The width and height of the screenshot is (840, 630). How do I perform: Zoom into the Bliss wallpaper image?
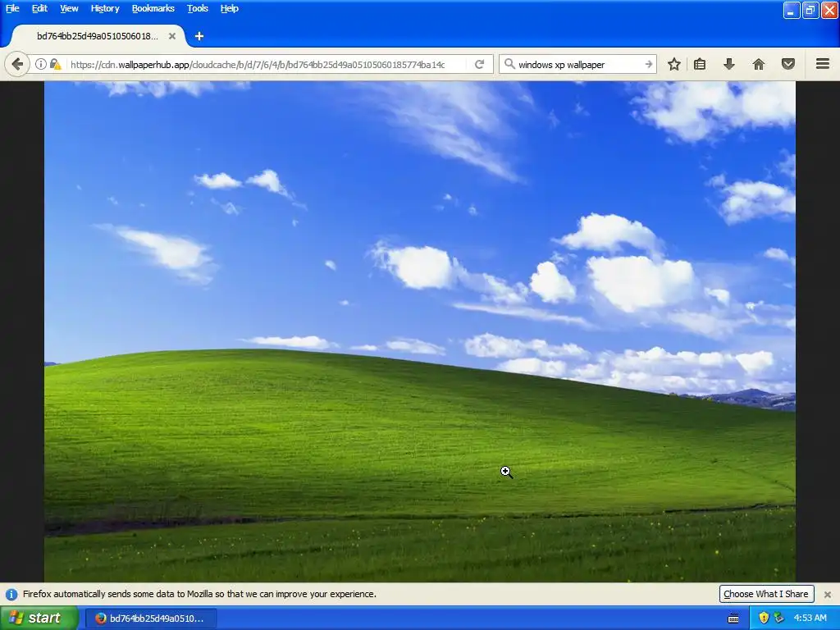420,331
